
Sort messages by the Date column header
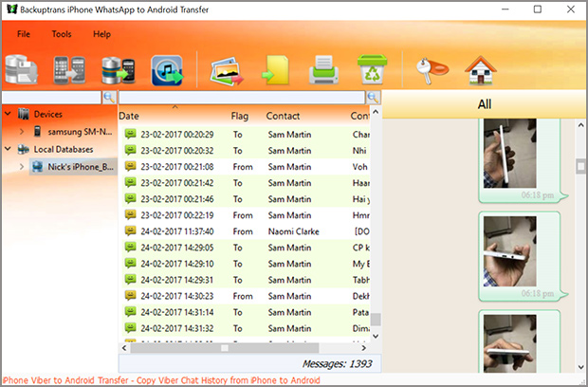pos(129,116)
